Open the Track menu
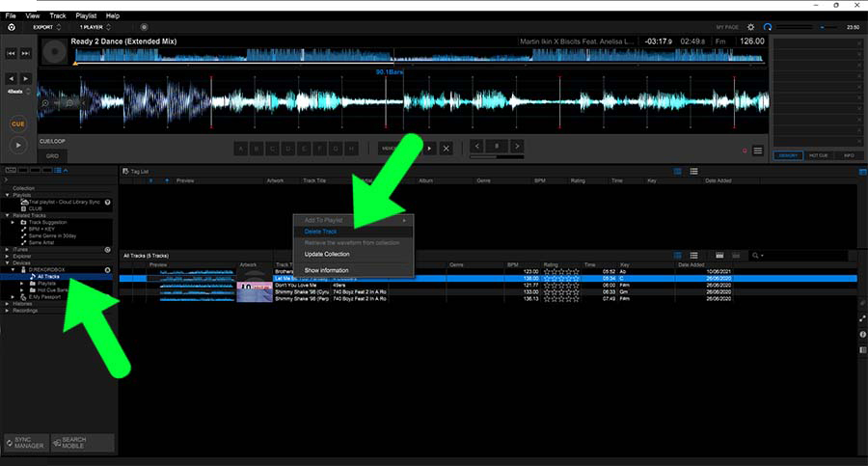868x466 pixels. click(58, 15)
